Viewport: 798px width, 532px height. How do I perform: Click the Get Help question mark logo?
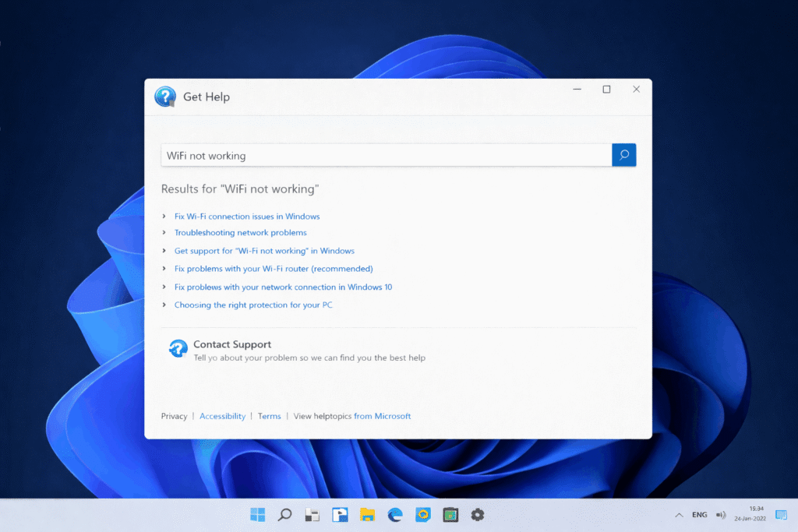coord(165,97)
